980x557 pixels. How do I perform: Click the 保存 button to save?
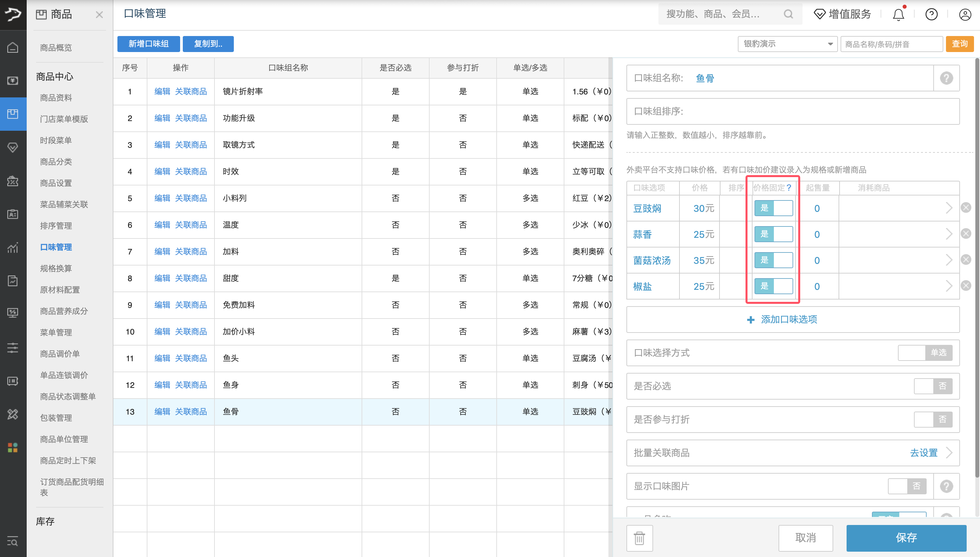pyautogui.click(x=907, y=538)
